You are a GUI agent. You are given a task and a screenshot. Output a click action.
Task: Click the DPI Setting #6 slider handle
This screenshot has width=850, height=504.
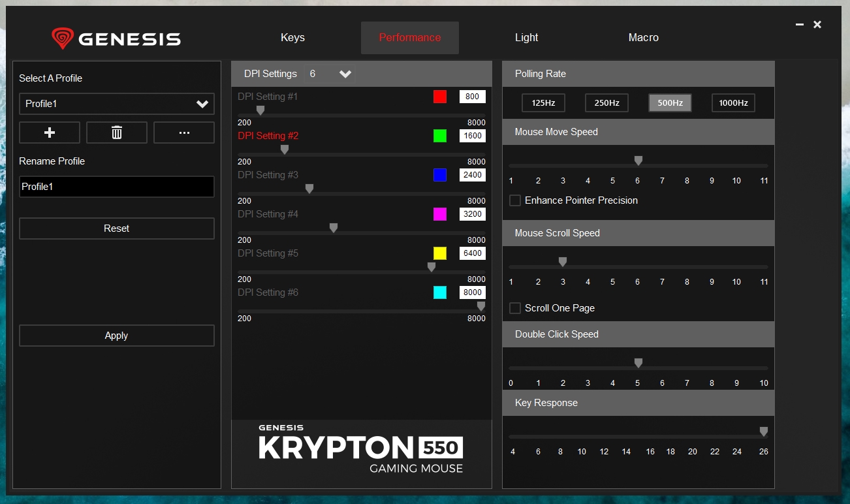point(481,307)
